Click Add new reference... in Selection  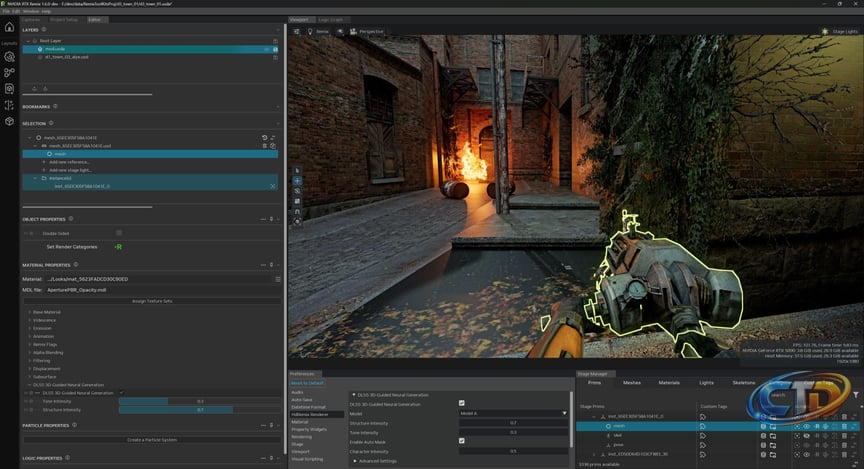click(x=69, y=162)
